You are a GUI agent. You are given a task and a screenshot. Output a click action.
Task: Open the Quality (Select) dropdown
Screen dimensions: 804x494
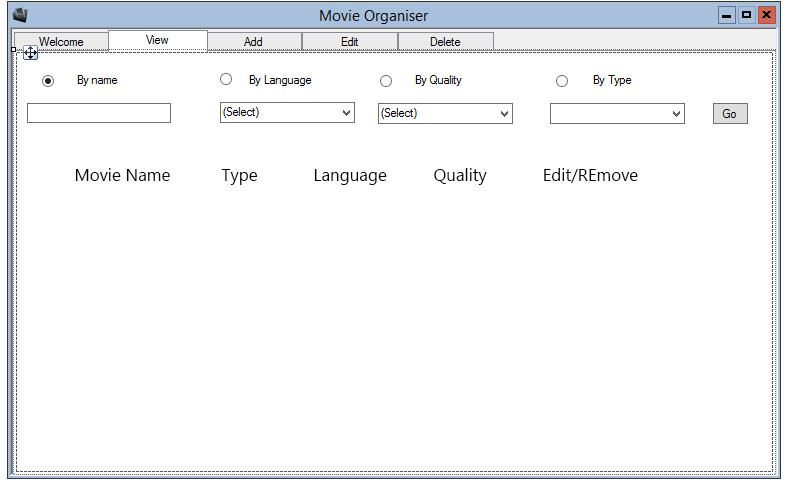tap(445, 113)
